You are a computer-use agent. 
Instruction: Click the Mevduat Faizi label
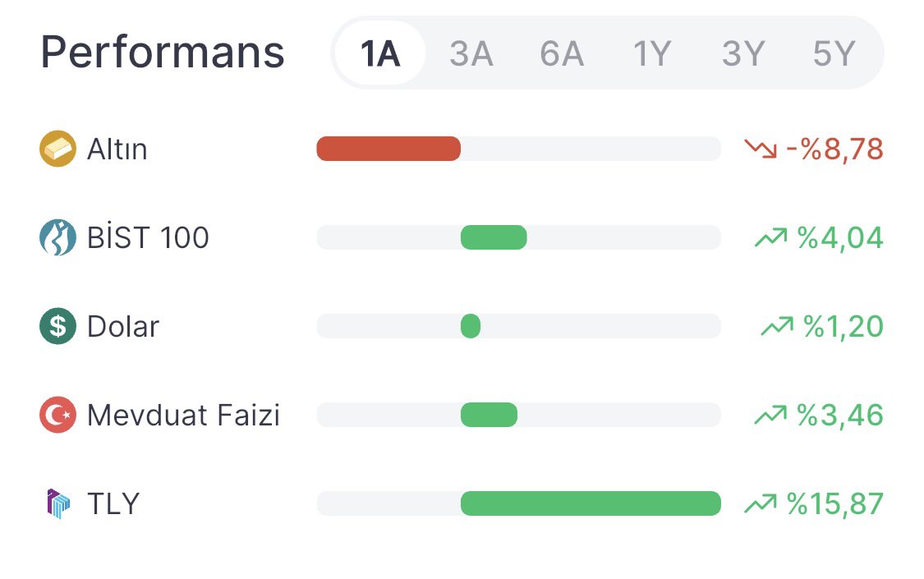183,415
